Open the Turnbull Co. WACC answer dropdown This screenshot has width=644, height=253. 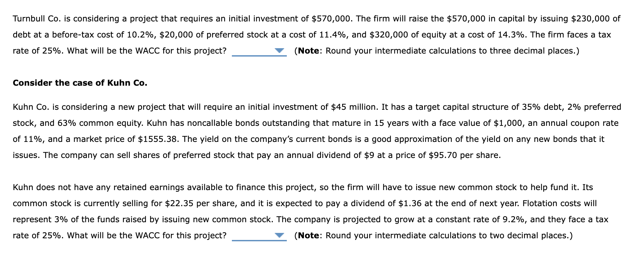tap(259, 51)
